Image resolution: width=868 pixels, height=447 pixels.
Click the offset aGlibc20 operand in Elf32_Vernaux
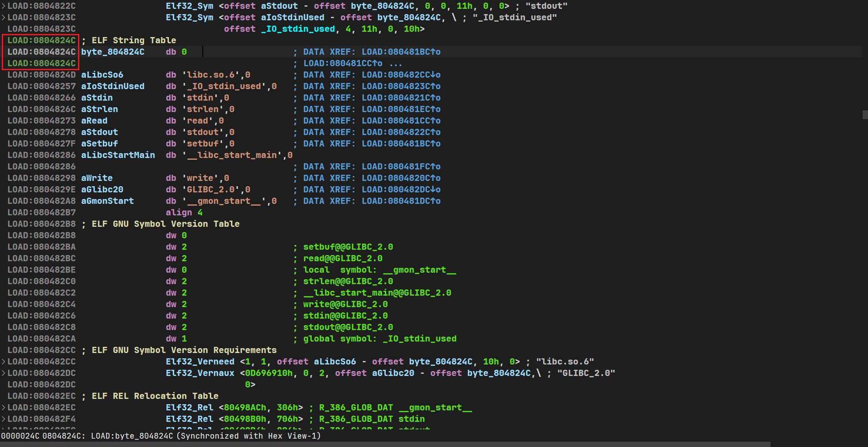click(393, 373)
